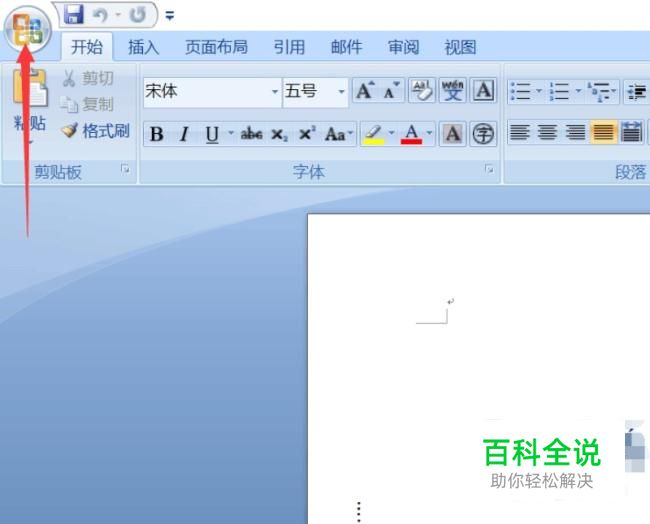Viewport: 650px width, 524px height.
Task: Open the Office Button menu
Action: 27,30
